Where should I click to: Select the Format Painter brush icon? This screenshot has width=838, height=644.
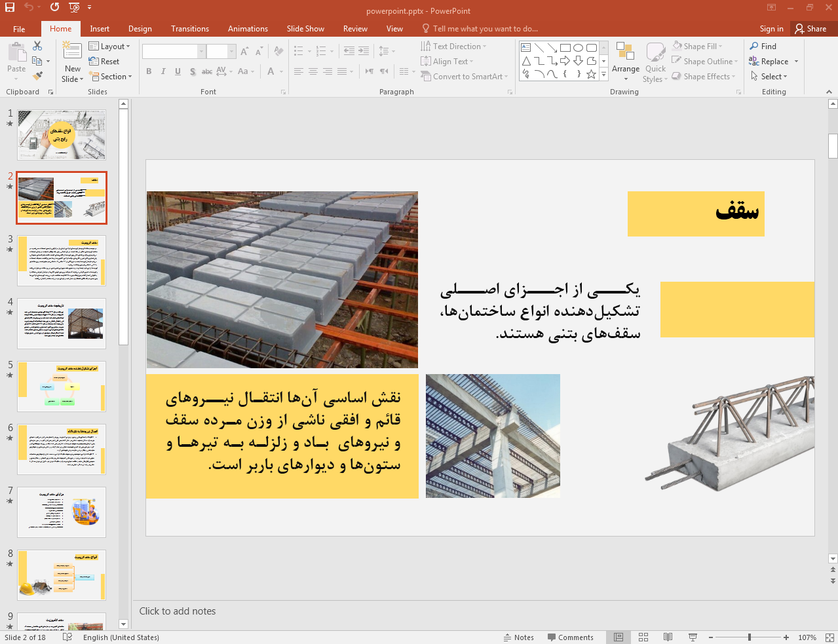click(x=37, y=77)
